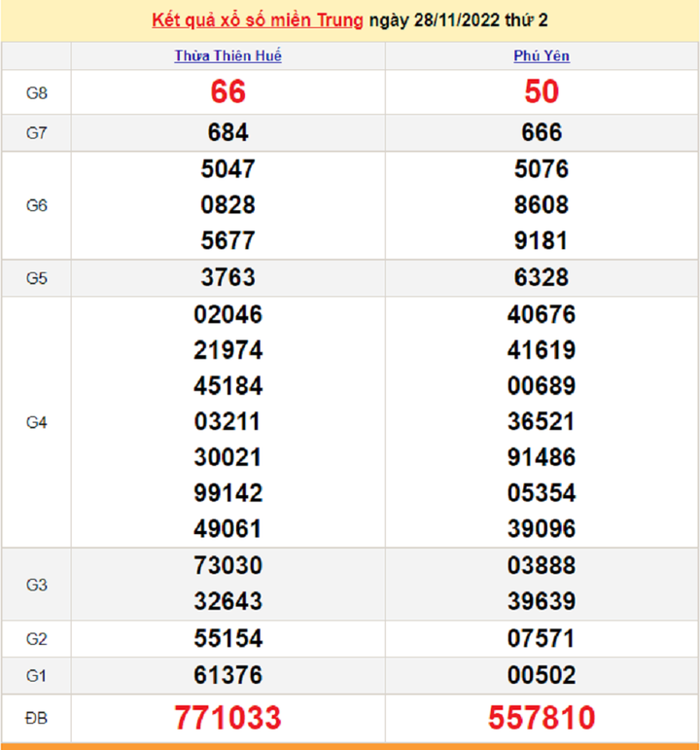
Task: Click the G5 result 6328
Action: coord(542,277)
